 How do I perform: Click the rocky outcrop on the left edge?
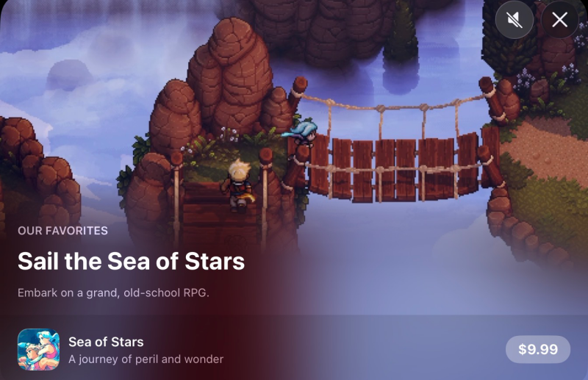pos(37,173)
